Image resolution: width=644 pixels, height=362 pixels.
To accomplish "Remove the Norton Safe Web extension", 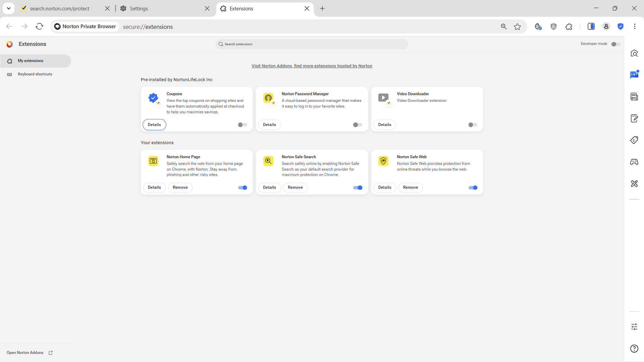I will [x=411, y=188].
